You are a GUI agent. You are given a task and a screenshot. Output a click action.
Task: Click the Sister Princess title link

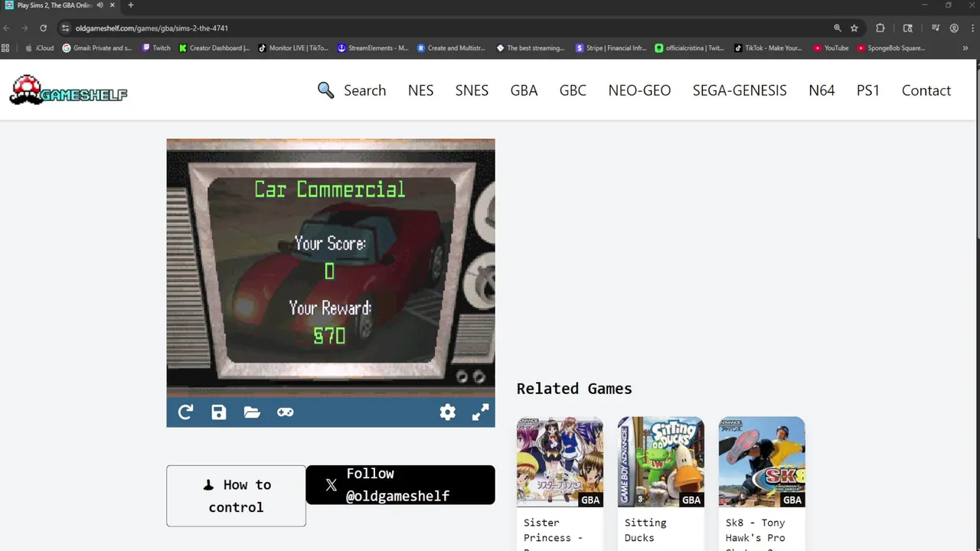coord(553,533)
